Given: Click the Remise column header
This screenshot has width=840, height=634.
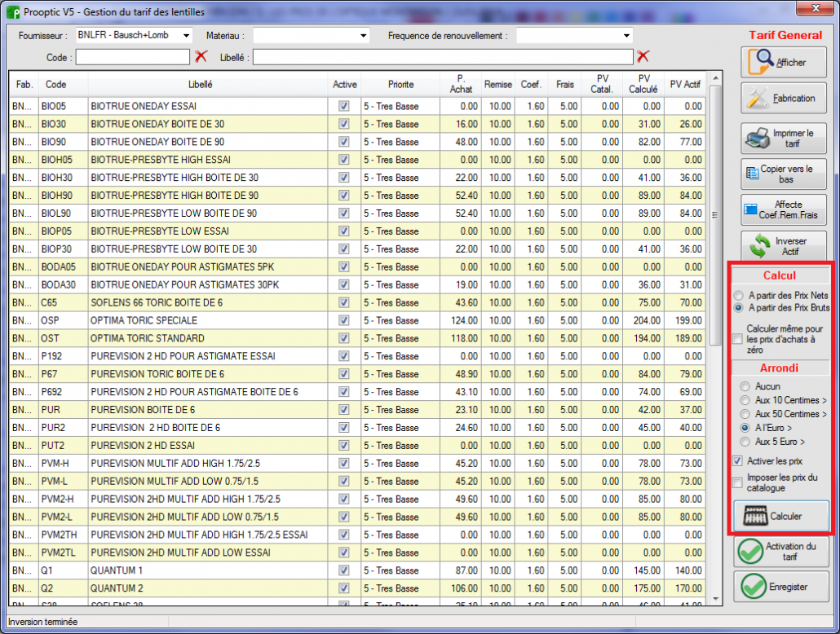Looking at the screenshot, I should 497,84.
